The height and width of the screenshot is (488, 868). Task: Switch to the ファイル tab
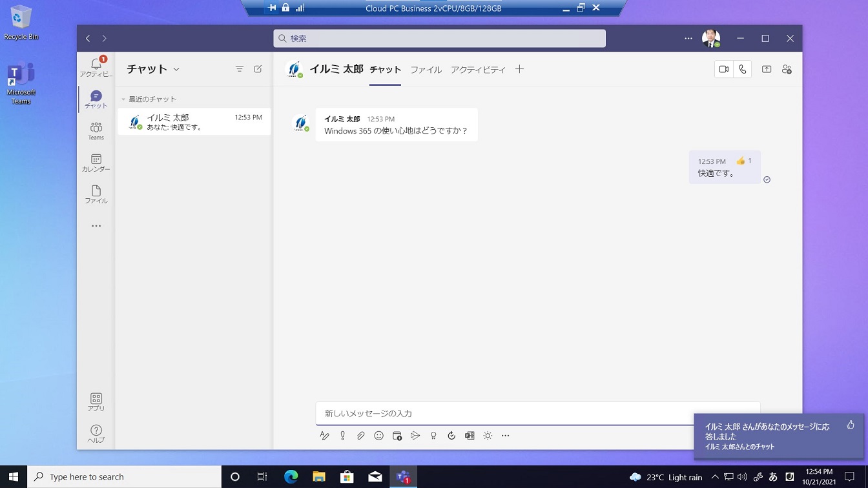426,70
